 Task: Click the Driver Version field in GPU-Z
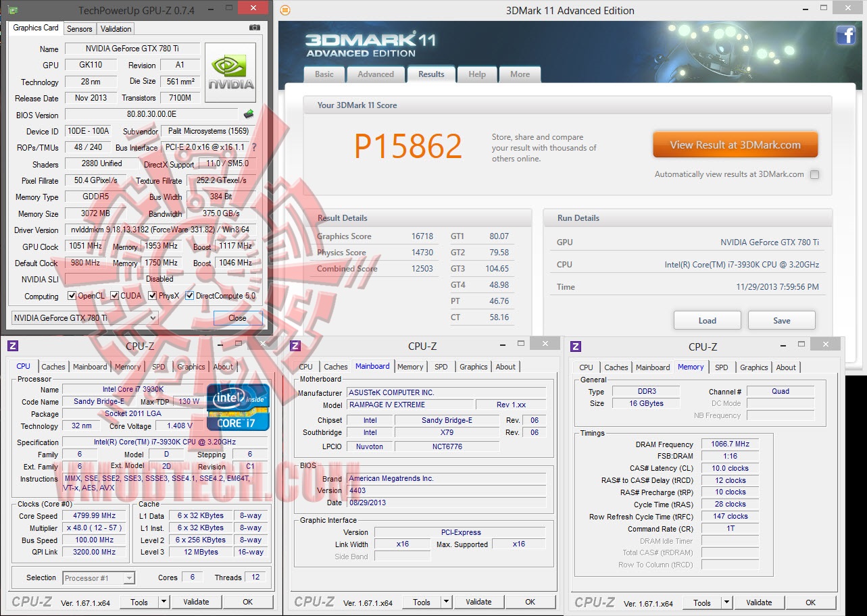(x=161, y=230)
